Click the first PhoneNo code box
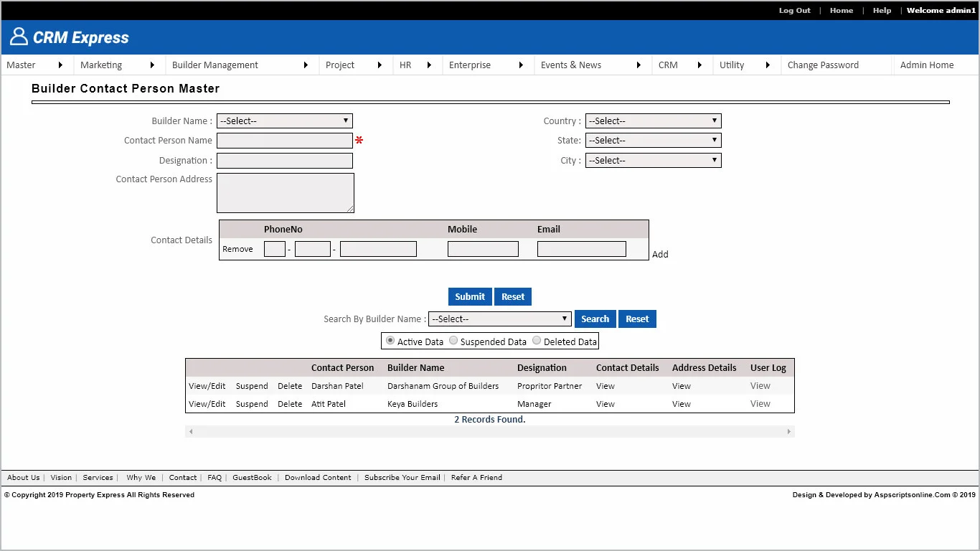Screen dimensions: 980x551 tap(275, 249)
